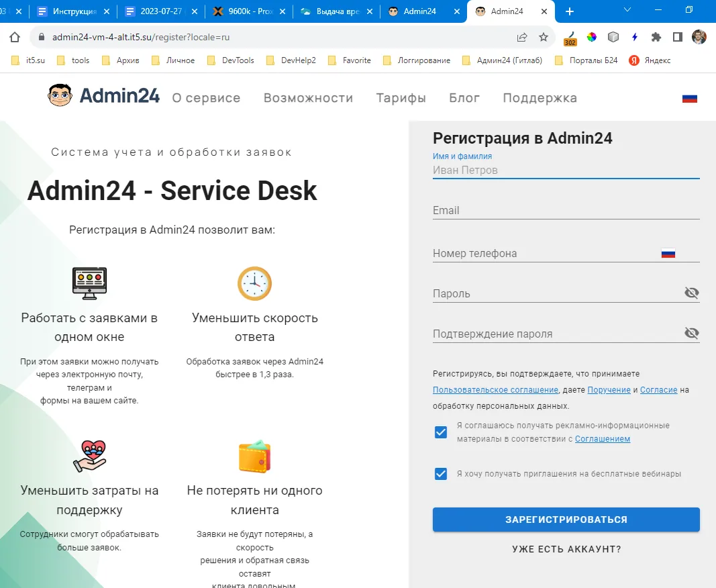Image resolution: width=716 pixels, height=588 pixels.
Task: Open Возможности menu item
Action: (308, 98)
